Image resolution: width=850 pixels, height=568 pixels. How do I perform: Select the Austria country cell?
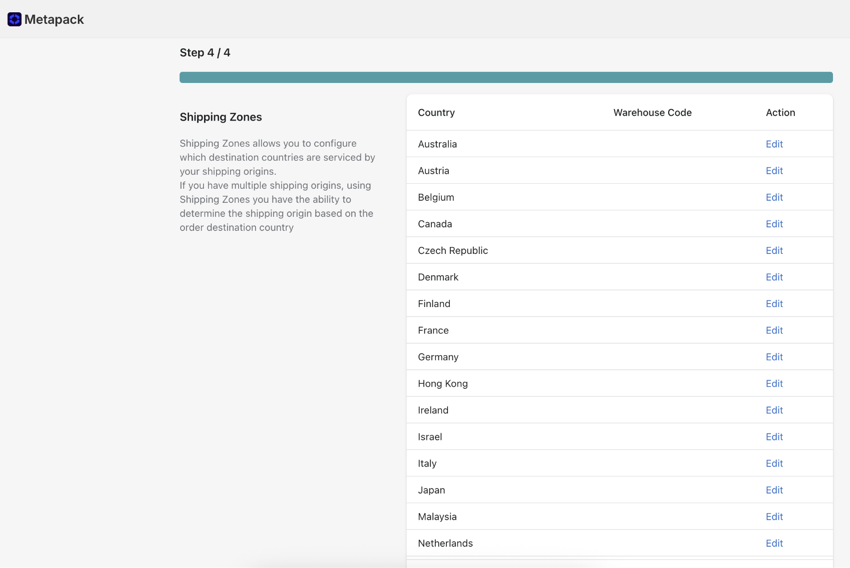pos(433,171)
